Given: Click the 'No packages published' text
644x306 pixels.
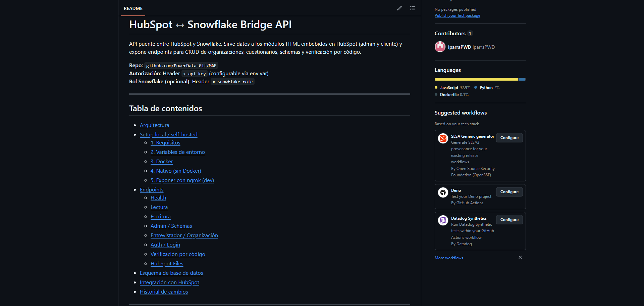Looking at the screenshot, I should point(455,9).
